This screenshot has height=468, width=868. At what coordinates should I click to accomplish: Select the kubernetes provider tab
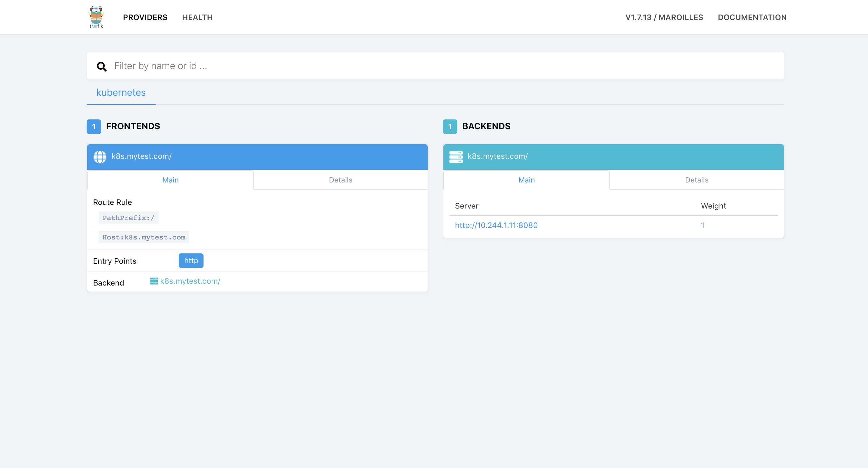click(x=121, y=93)
